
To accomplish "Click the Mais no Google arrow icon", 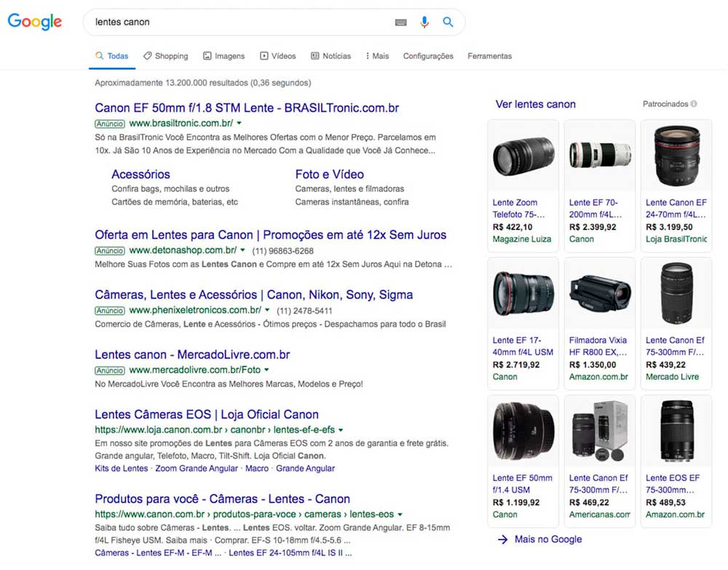I will click(502, 539).
